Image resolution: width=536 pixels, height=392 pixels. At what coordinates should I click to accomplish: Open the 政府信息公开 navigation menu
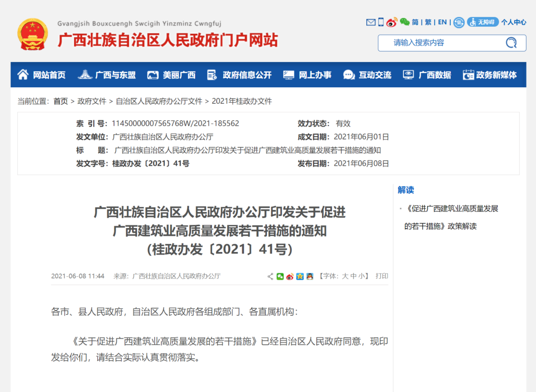[x=240, y=75]
